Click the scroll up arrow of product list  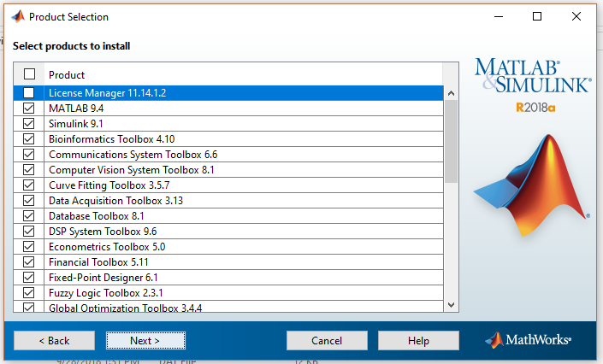click(x=451, y=93)
